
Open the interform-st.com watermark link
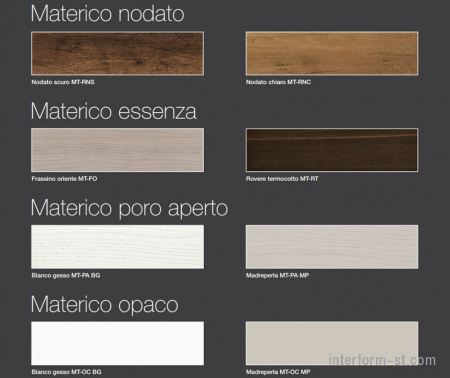[382, 360]
